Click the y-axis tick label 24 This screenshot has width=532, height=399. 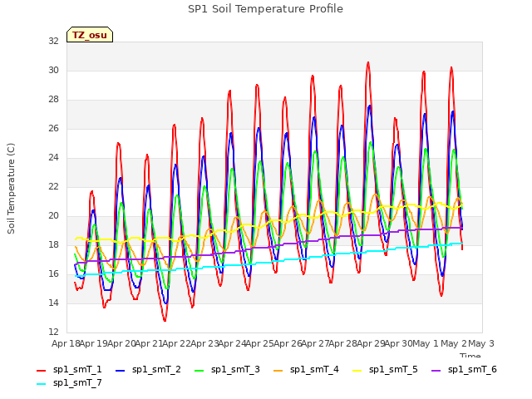53,157
